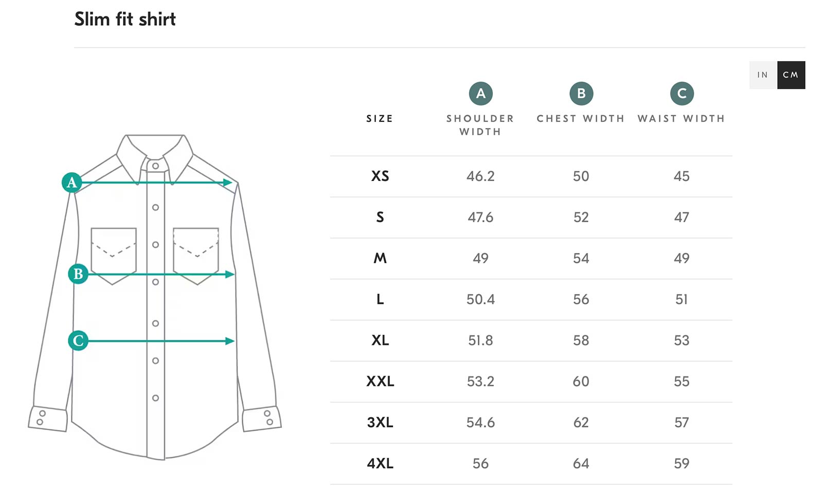
Task: Click the 4XL size row label
Action: click(380, 463)
